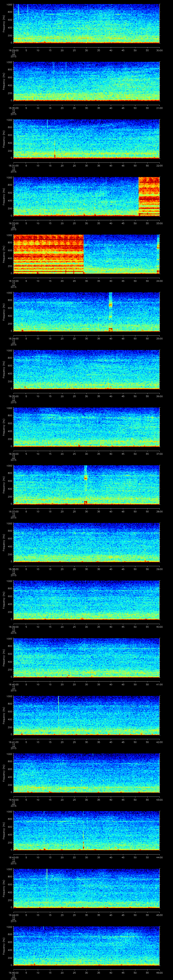The height and width of the screenshot is (980, 173).
Task: Select the spectrogram panel beginning at 16:39:00
Action: [x=86, y=600]
